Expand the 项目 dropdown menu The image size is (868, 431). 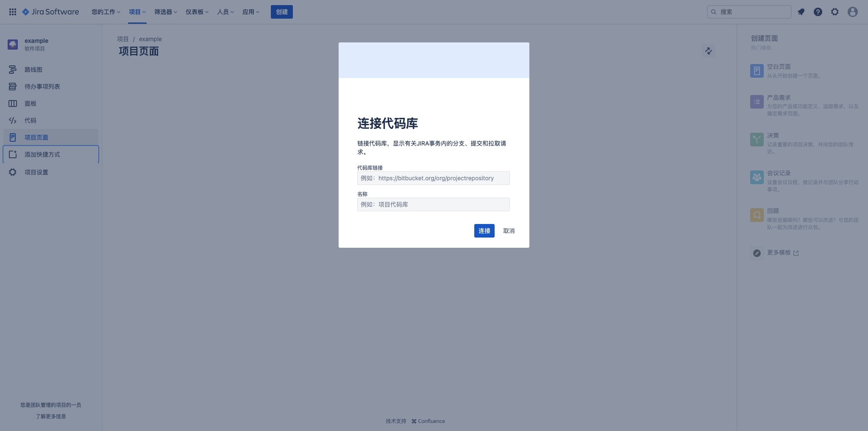click(x=137, y=12)
